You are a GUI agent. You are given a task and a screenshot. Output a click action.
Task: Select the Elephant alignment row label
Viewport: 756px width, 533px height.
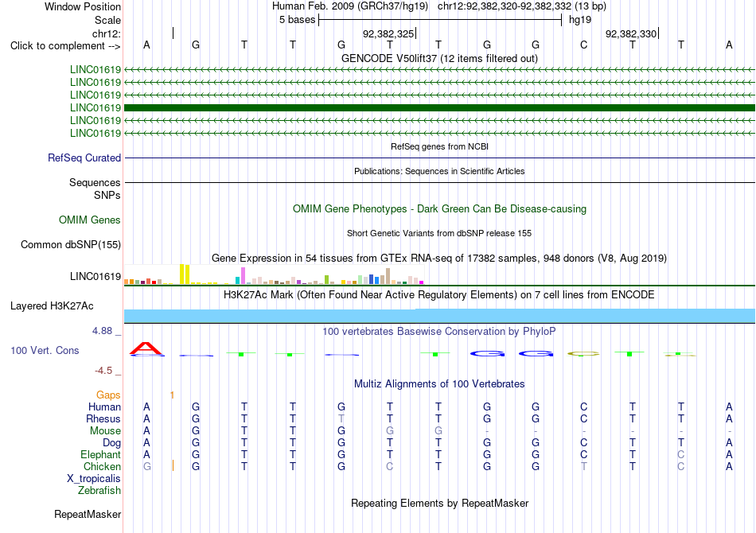[x=100, y=454]
